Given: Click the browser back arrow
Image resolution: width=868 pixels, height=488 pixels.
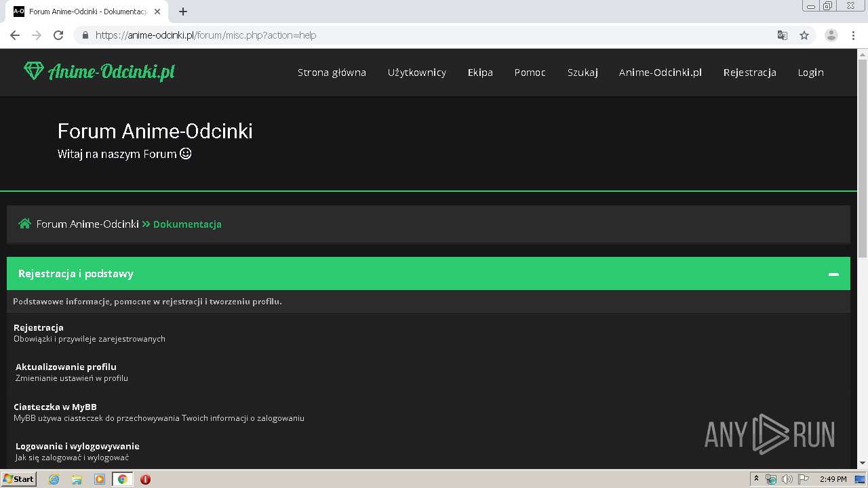Looking at the screenshot, I should click(15, 35).
